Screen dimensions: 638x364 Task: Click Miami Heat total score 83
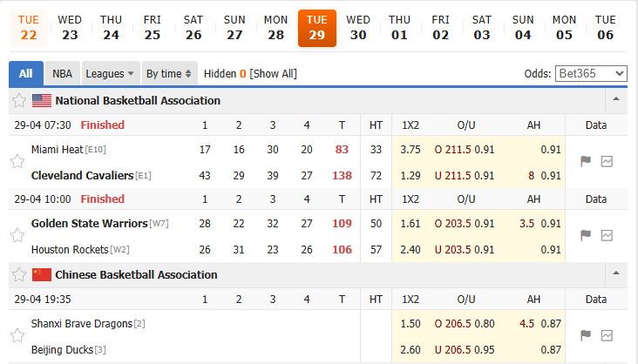click(x=342, y=150)
